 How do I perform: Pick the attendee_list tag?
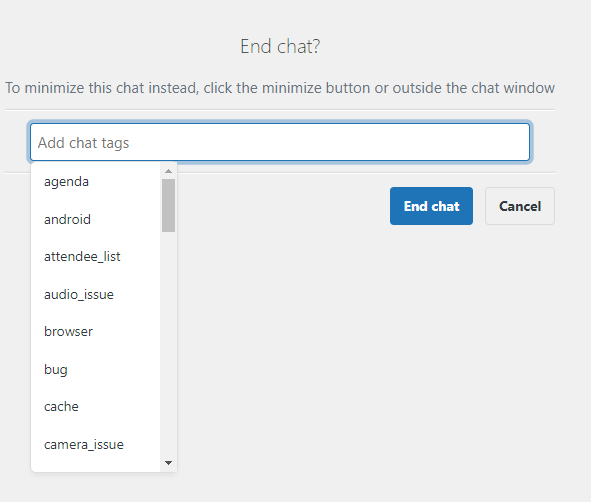click(x=96, y=257)
